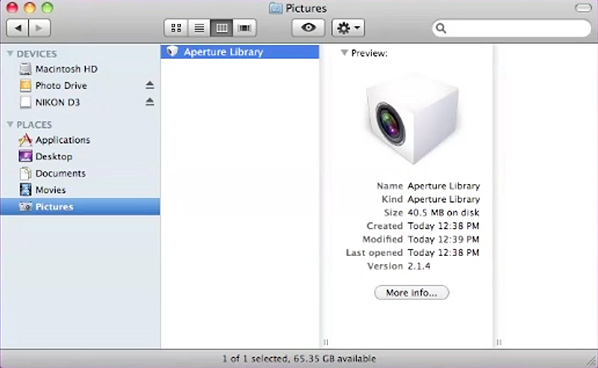The image size is (598, 368).
Task: Open Documents in the sidebar
Action: point(80,174)
